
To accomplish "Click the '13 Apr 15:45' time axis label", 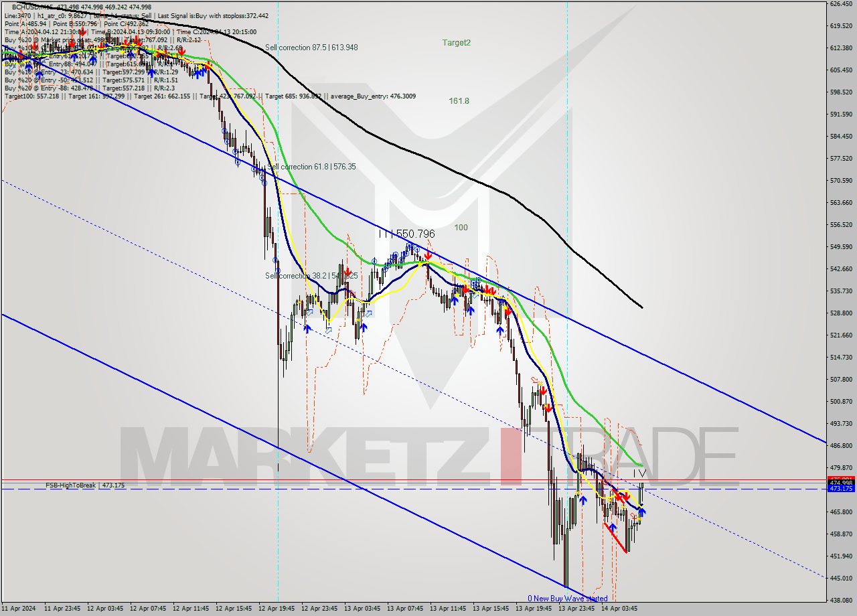I will (x=492, y=609).
